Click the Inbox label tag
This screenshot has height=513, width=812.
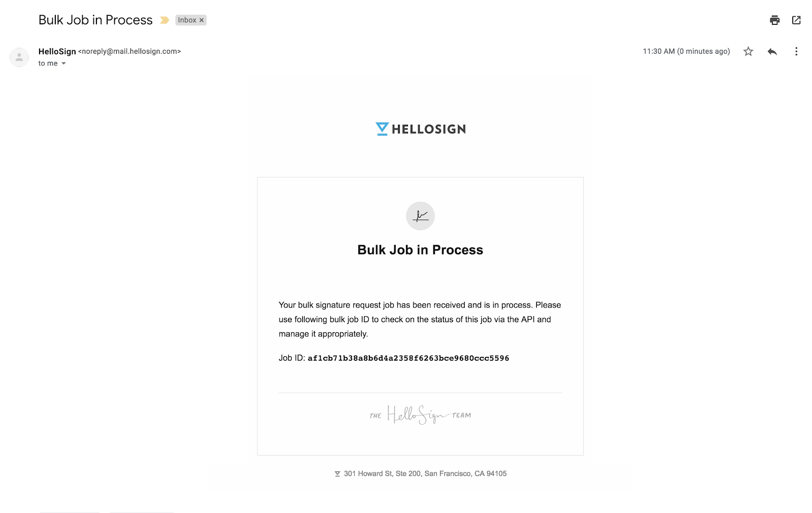point(186,20)
